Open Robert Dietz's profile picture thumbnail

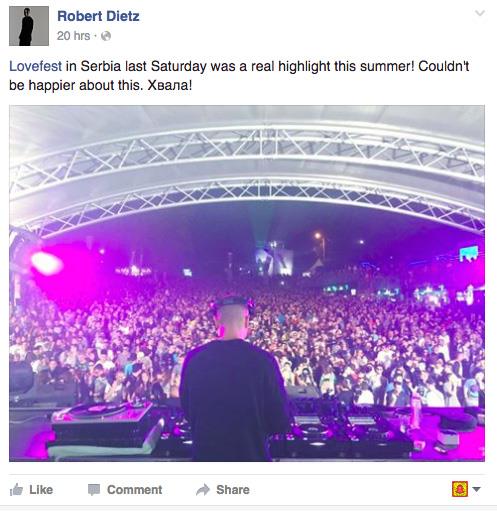pos(29,26)
